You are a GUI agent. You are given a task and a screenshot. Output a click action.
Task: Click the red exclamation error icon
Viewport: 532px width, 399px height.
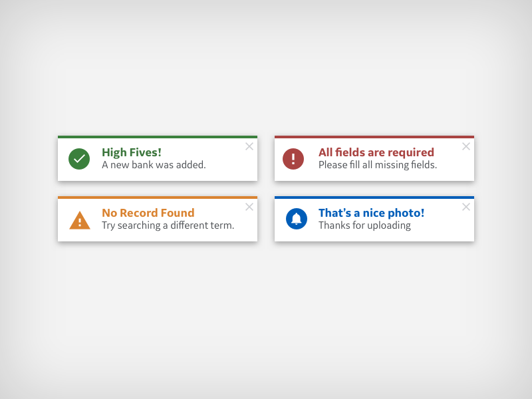(x=293, y=159)
